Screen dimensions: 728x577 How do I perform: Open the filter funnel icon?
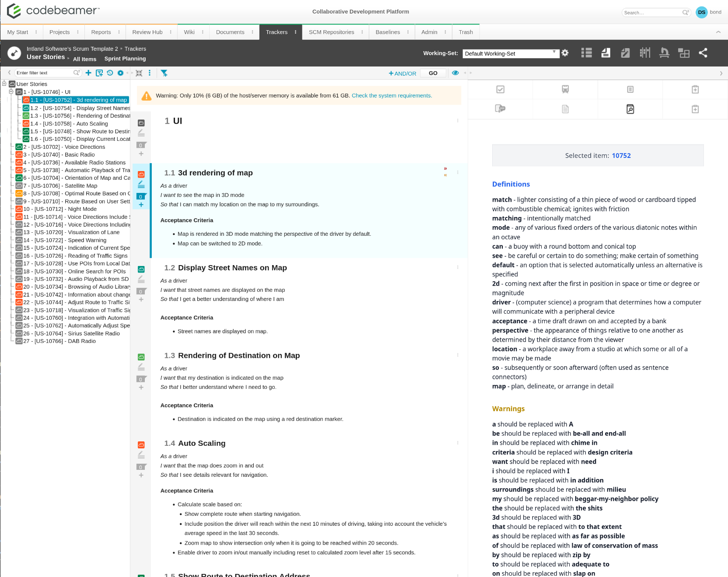(x=164, y=73)
